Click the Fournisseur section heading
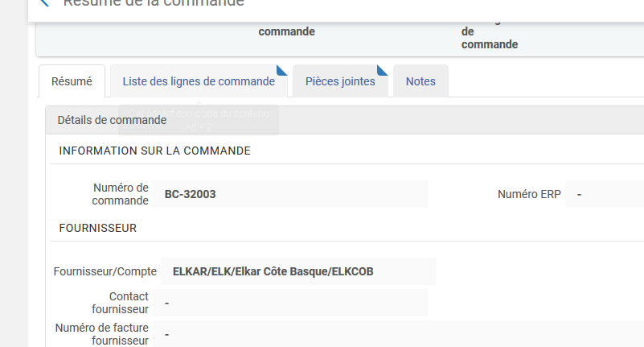The image size is (644, 347). tap(98, 228)
